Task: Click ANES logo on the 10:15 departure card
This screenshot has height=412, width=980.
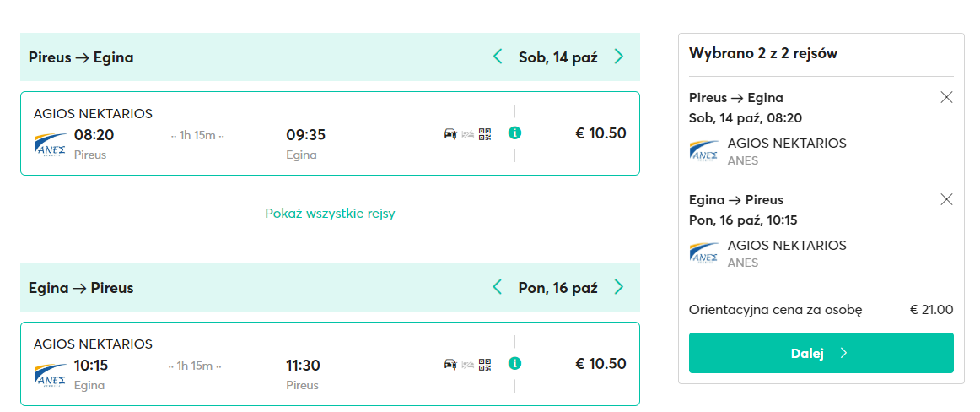Action: point(51,374)
